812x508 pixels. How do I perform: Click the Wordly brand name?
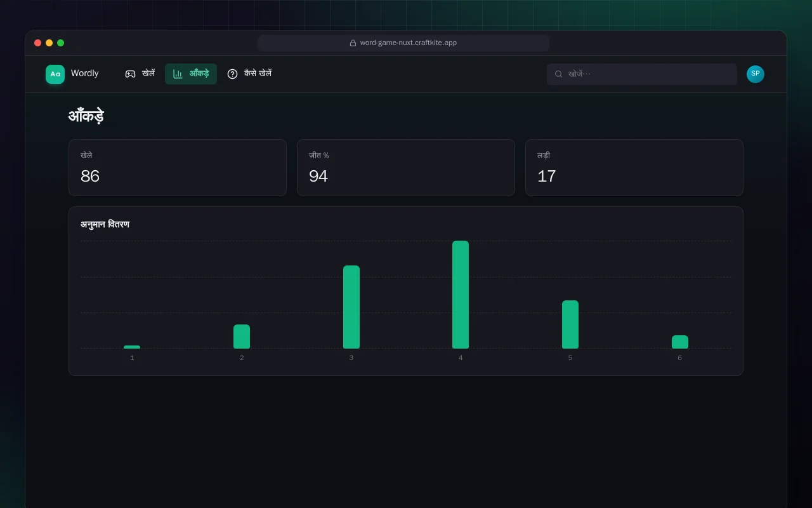pyautogui.click(x=84, y=74)
